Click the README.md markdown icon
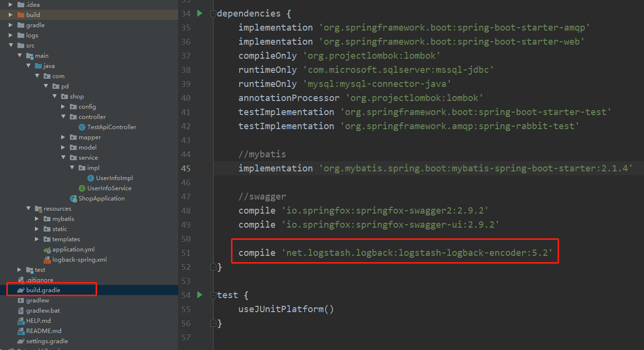The image size is (644, 350). tap(21, 331)
